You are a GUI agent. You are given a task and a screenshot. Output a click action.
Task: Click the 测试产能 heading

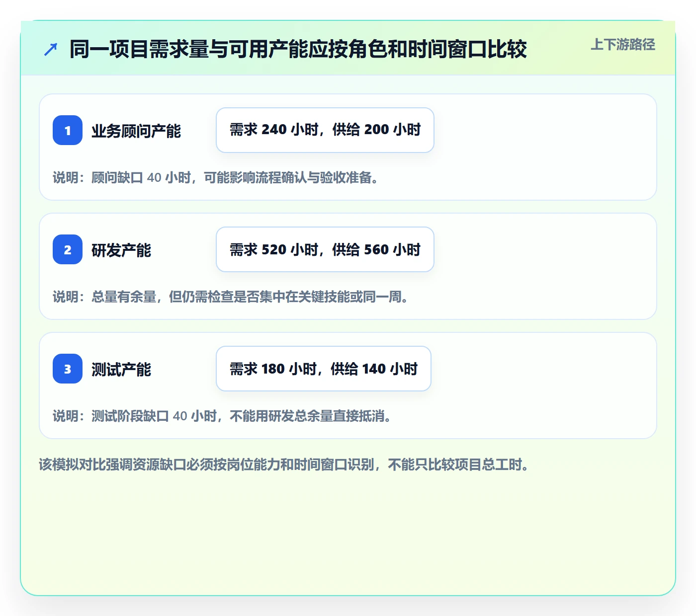[x=121, y=370]
